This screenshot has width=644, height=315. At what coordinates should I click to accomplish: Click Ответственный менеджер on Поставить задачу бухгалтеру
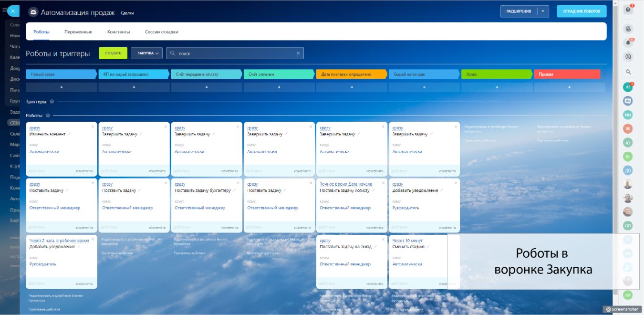(x=200, y=208)
